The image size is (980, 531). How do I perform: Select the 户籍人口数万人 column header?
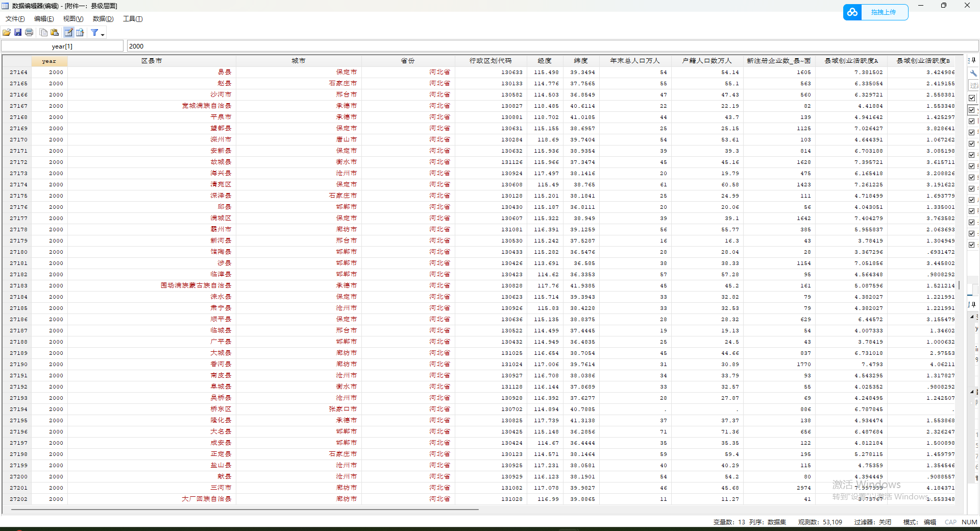(x=707, y=61)
